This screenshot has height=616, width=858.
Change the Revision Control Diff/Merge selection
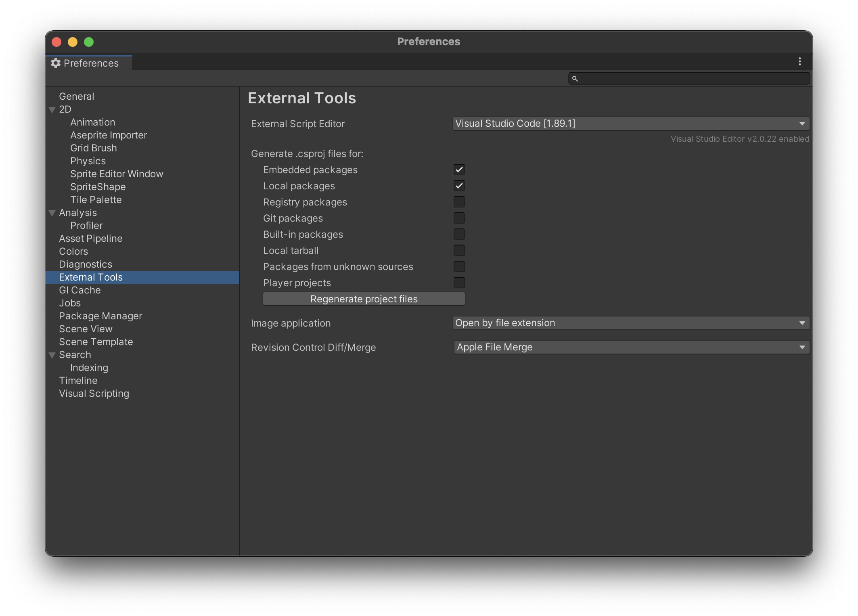point(631,347)
